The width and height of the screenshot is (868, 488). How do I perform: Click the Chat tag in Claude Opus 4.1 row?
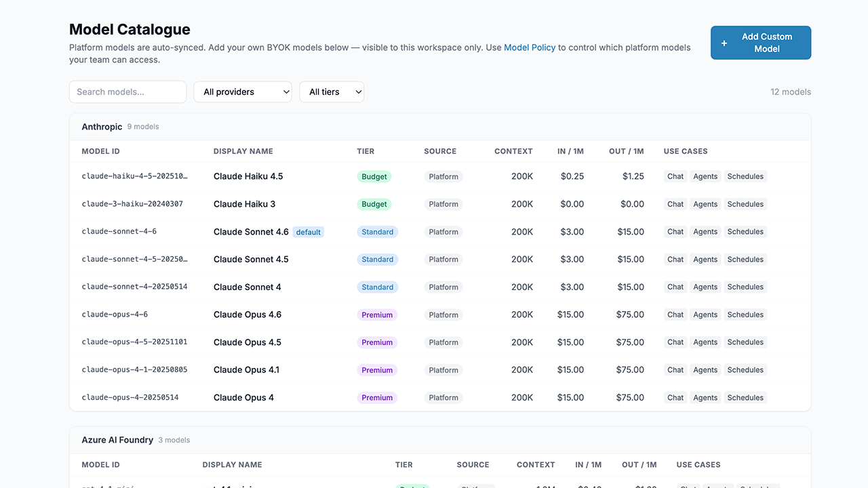pos(675,370)
